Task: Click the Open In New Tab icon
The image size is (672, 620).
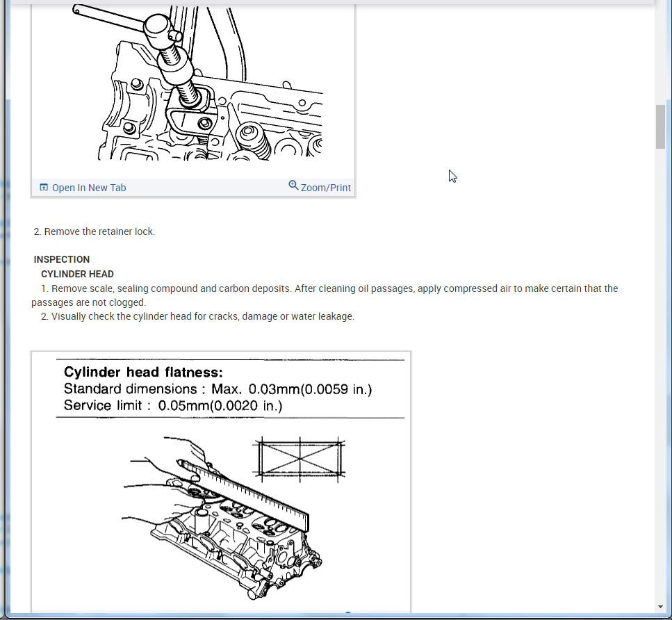Action: (x=44, y=188)
